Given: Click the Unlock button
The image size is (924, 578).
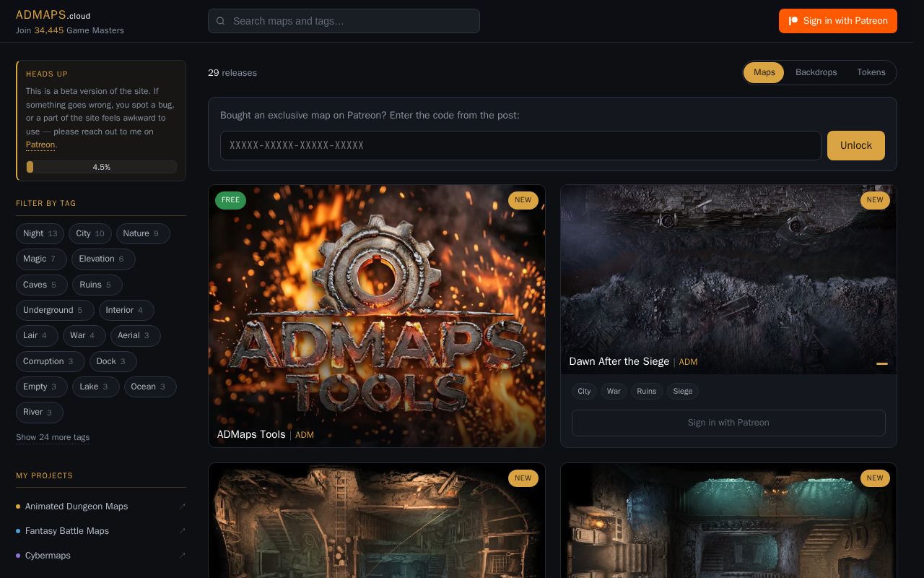Looking at the screenshot, I should click(x=856, y=145).
